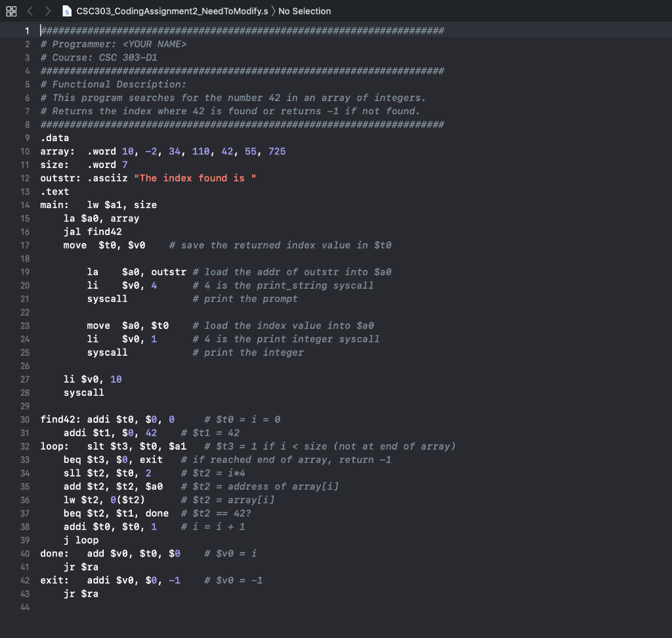672x638 pixels.
Task: Click line number 1 in the gutter
Action: 27,30
